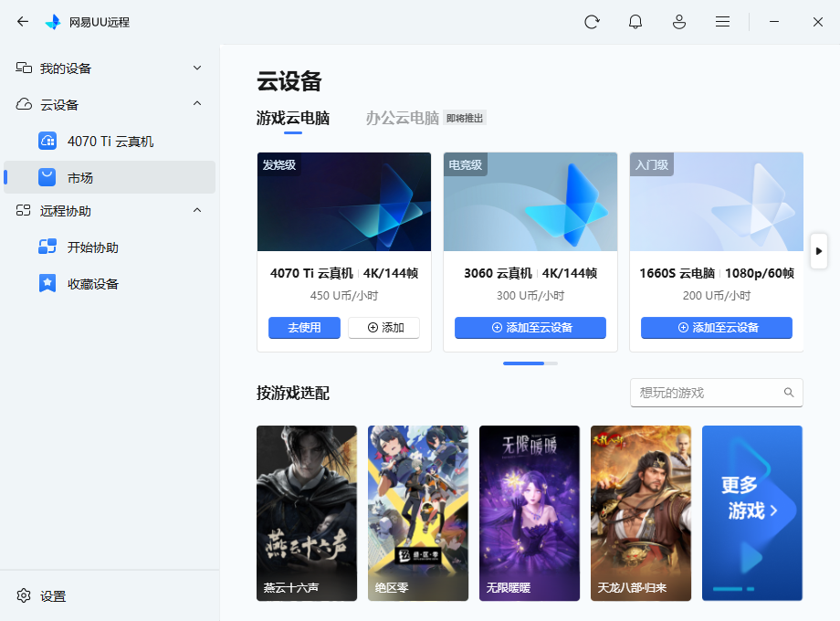
Task: Click the 市场 shopping bag icon
Action: 47,177
